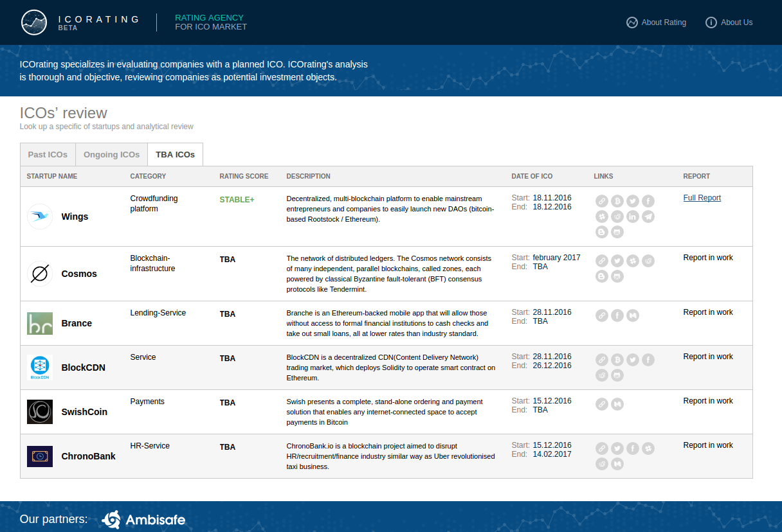Click the Wings bird logo thumbnail
The width and height of the screenshot is (782, 532).
40,217
